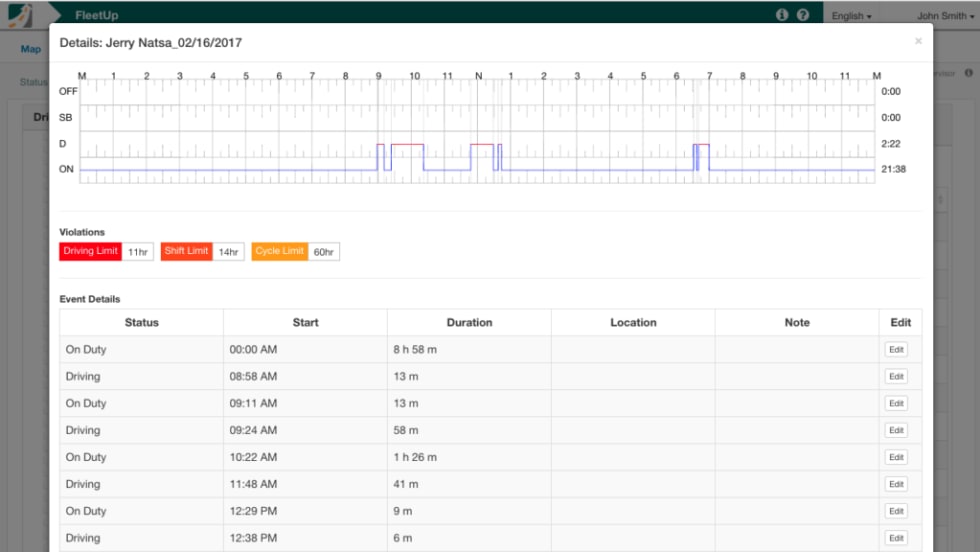Open the help question mark icon
This screenshot has width=980, height=552.
point(802,15)
